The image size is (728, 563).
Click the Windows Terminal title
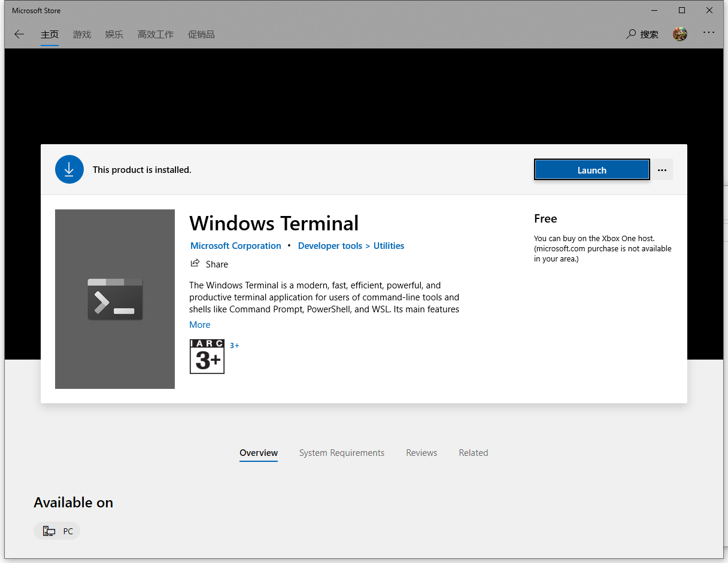click(274, 224)
